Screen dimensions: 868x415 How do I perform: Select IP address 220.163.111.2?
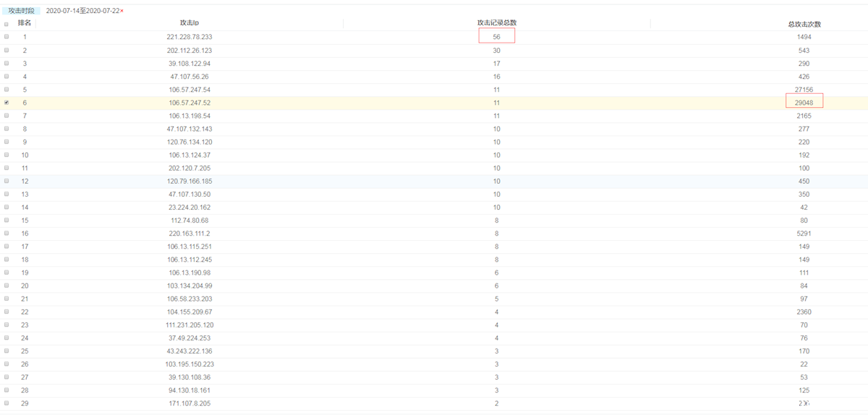click(190, 234)
